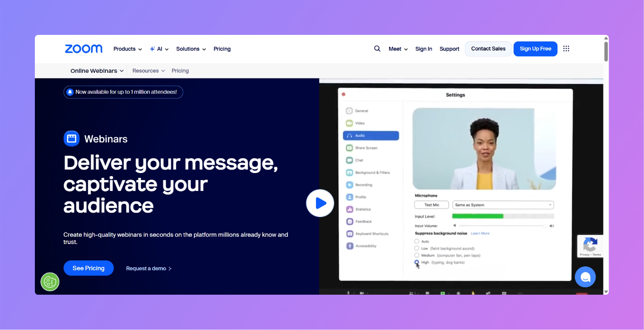Select Chat icon in video's Settings sidebar
The image size is (644, 330).
pos(349,160)
